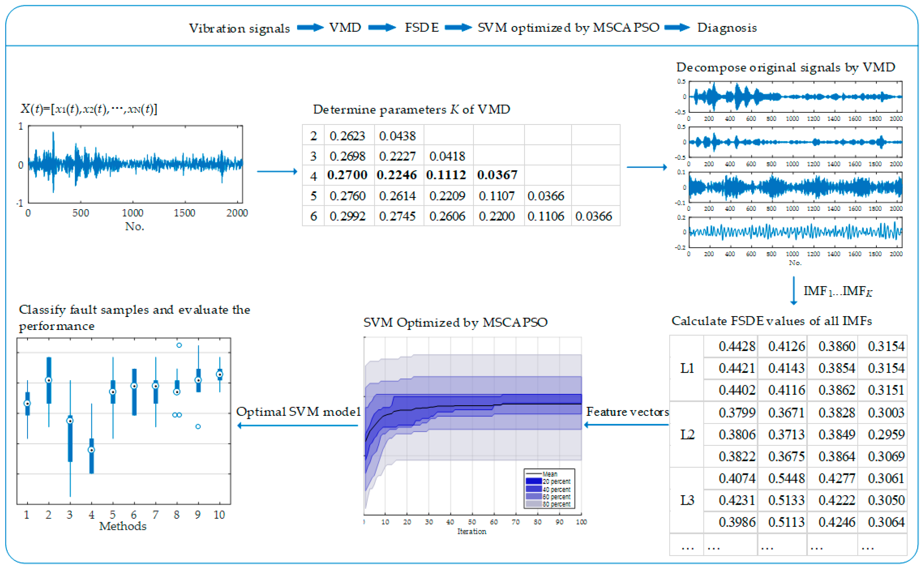Click the median marker of method 4 boxplot
Image resolution: width=924 pixels, height=572 pixels.
(91, 450)
